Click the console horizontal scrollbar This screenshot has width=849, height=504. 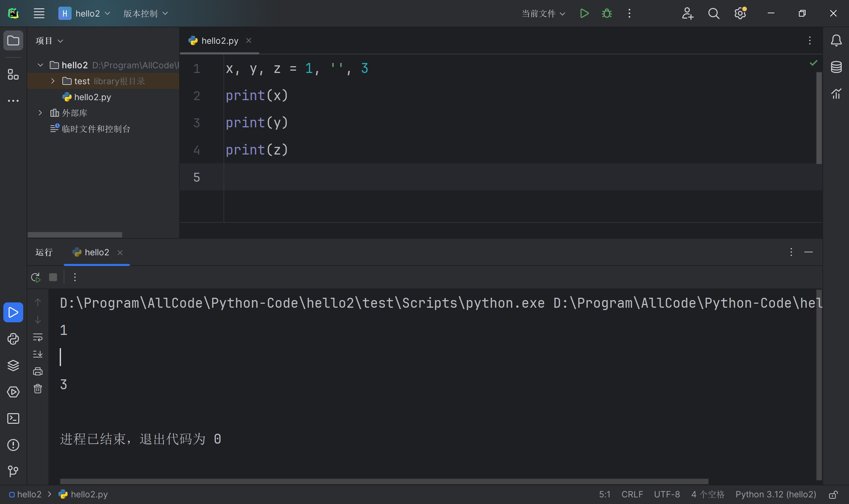(x=384, y=481)
